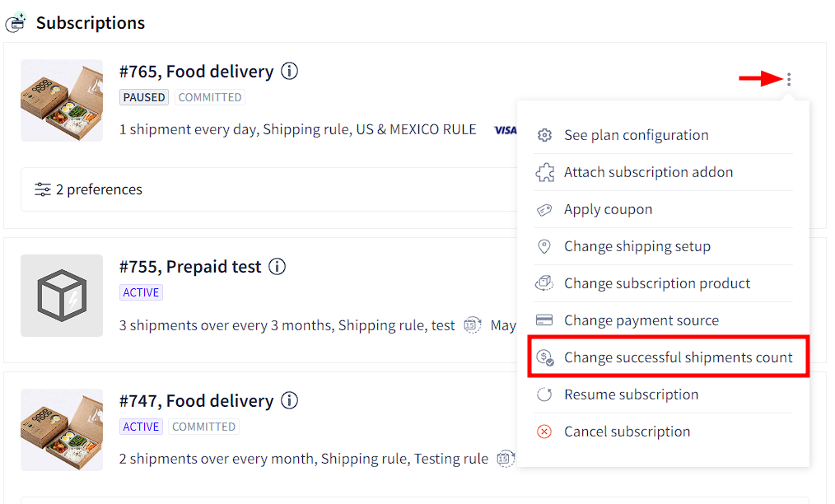Click the puzzle piece addon icon
Image resolution: width=835 pixels, height=504 pixels.
tap(544, 172)
